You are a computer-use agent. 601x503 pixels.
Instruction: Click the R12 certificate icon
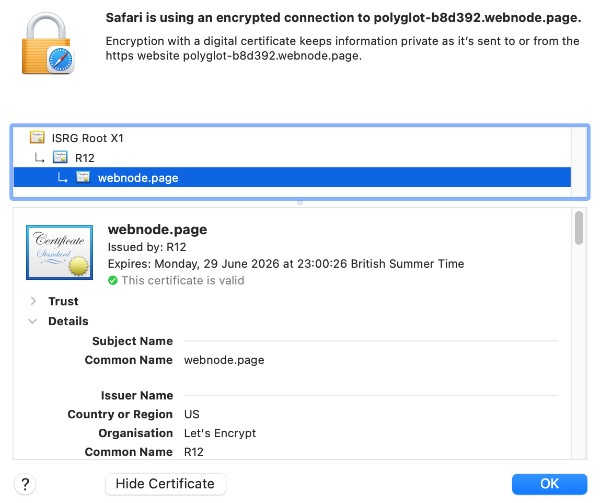click(x=60, y=157)
